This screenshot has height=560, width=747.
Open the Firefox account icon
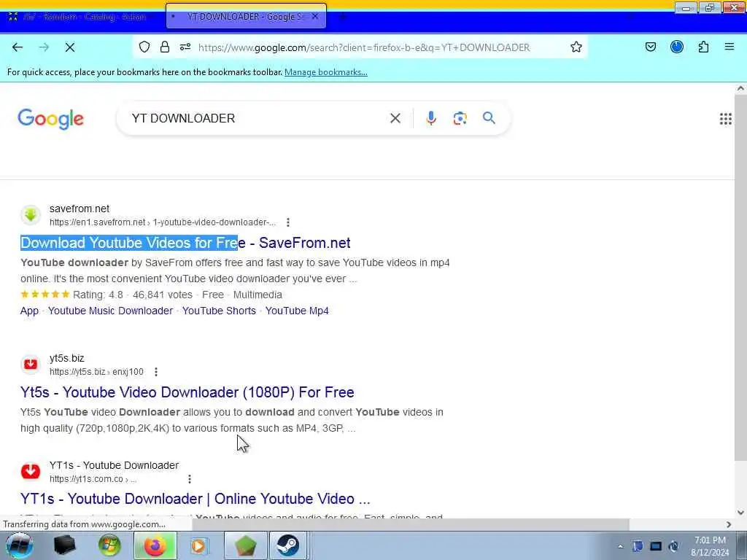tap(676, 47)
